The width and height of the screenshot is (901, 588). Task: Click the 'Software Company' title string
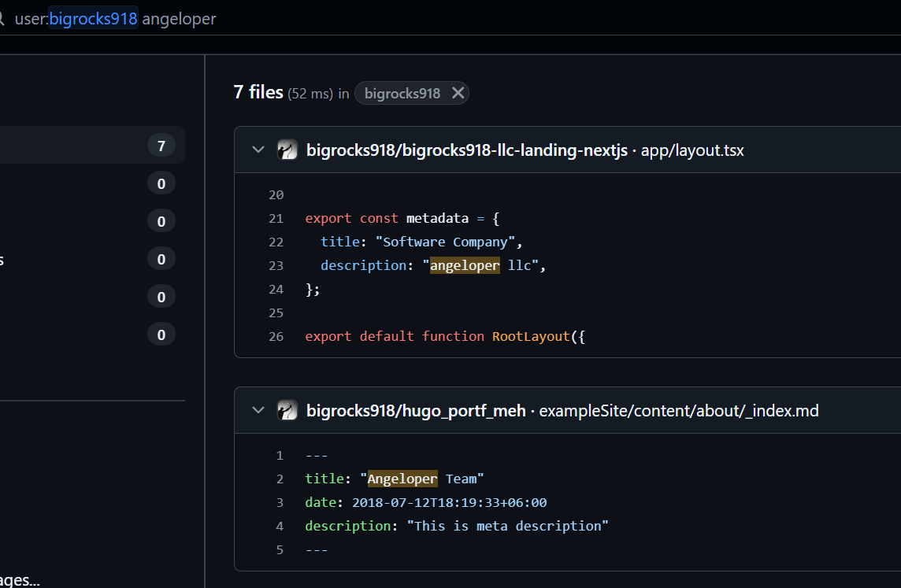coord(445,242)
